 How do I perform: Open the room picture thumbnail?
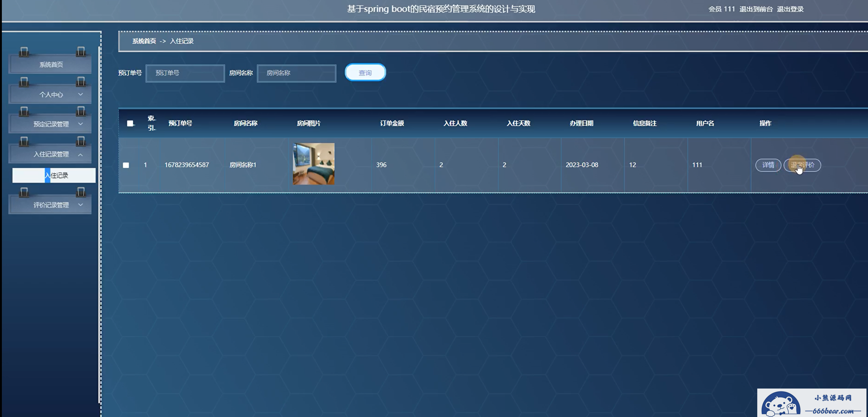click(314, 164)
